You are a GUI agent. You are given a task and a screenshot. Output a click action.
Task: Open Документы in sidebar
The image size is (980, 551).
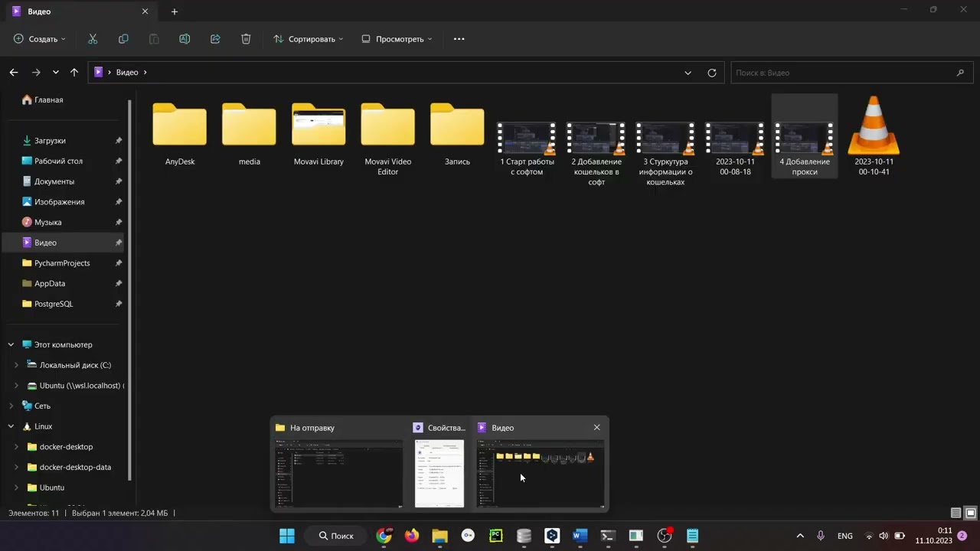click(48, 181)
